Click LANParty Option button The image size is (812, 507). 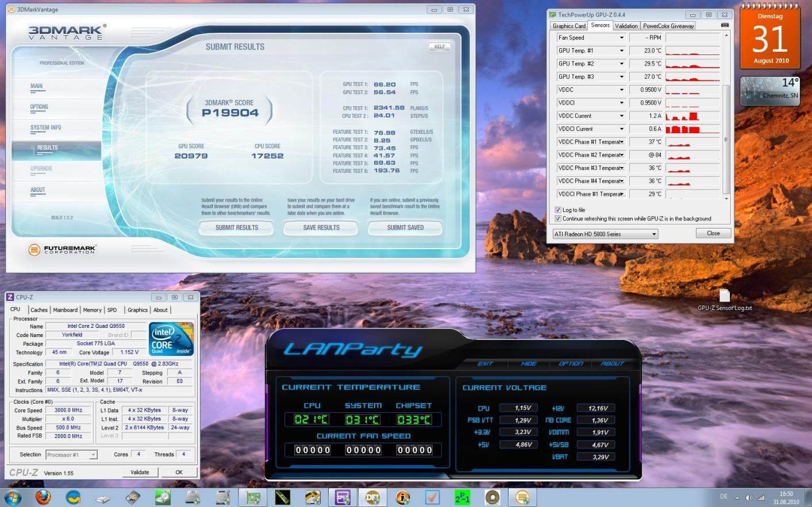click(x=571, y=363)
